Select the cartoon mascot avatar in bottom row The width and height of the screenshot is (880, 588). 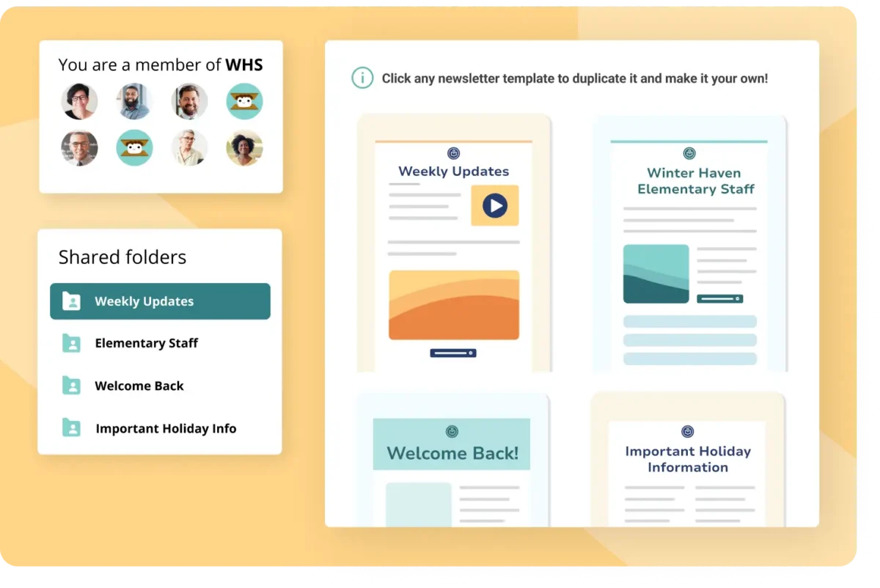[134, 148]
